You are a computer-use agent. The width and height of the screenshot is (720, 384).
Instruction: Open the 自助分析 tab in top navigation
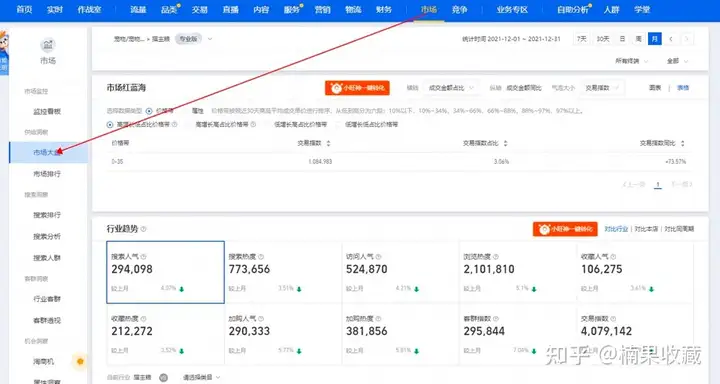tap(573, 10)
